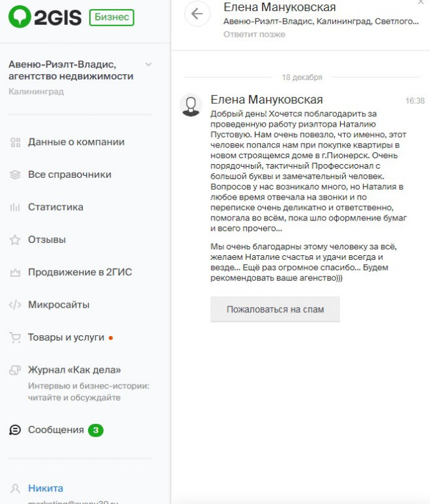Click the Продвижение crown icon
The height and width of the screenshot is (504, 430).
click(x=15, y=272)
